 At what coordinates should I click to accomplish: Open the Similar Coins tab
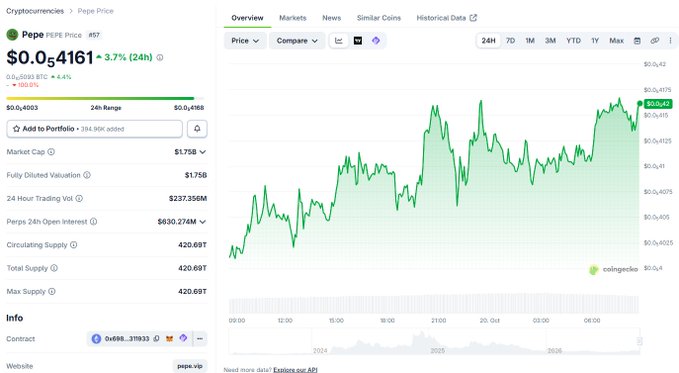coord(379,18)
